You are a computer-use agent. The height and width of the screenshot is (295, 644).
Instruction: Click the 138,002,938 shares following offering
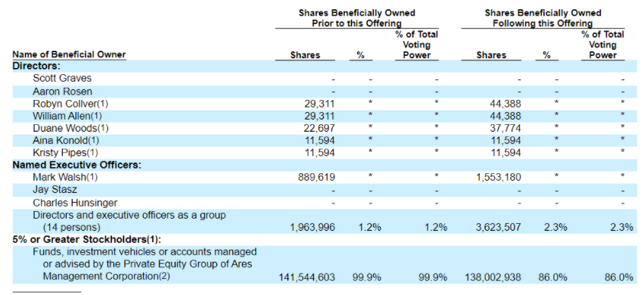click(493, 278)
